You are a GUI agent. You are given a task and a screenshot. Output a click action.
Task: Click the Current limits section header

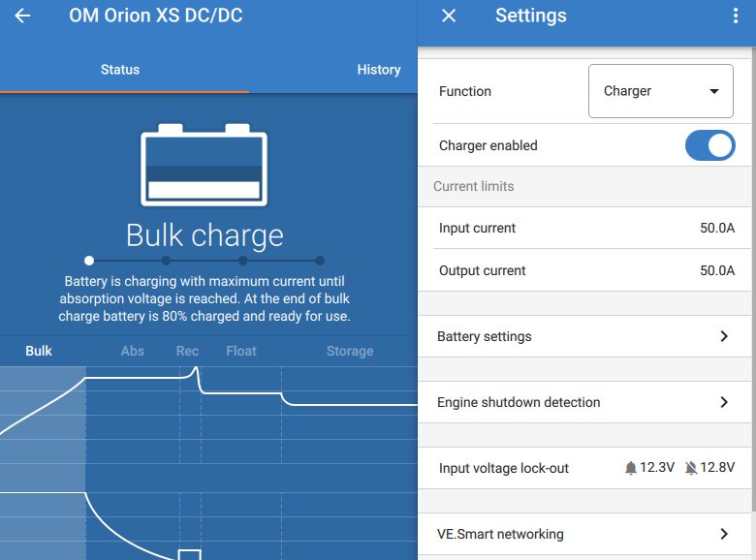tap(473, 187)
